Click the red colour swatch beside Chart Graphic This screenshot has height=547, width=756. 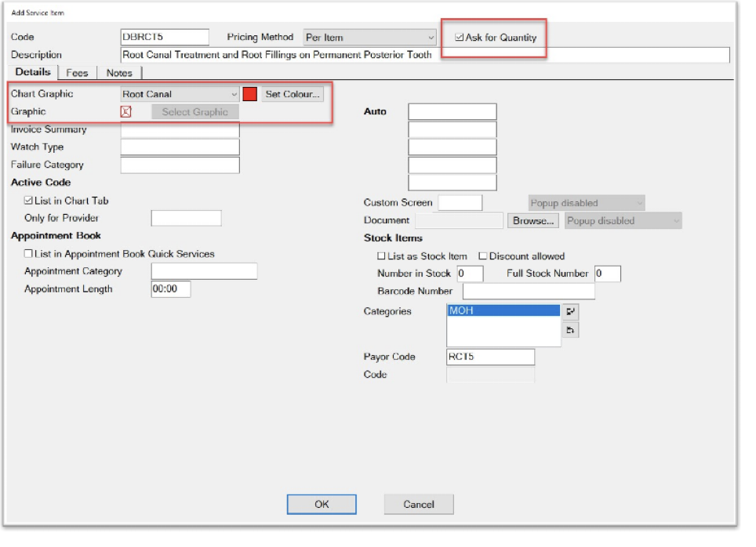tap(252, 93)
